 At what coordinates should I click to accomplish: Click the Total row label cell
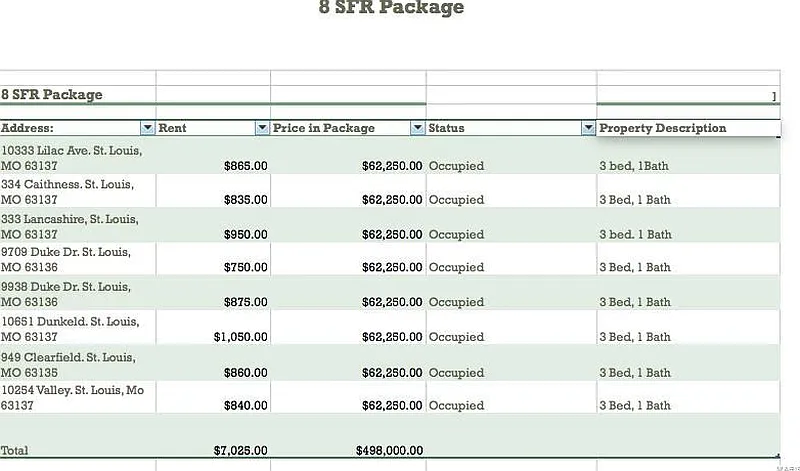pos(15,451)
